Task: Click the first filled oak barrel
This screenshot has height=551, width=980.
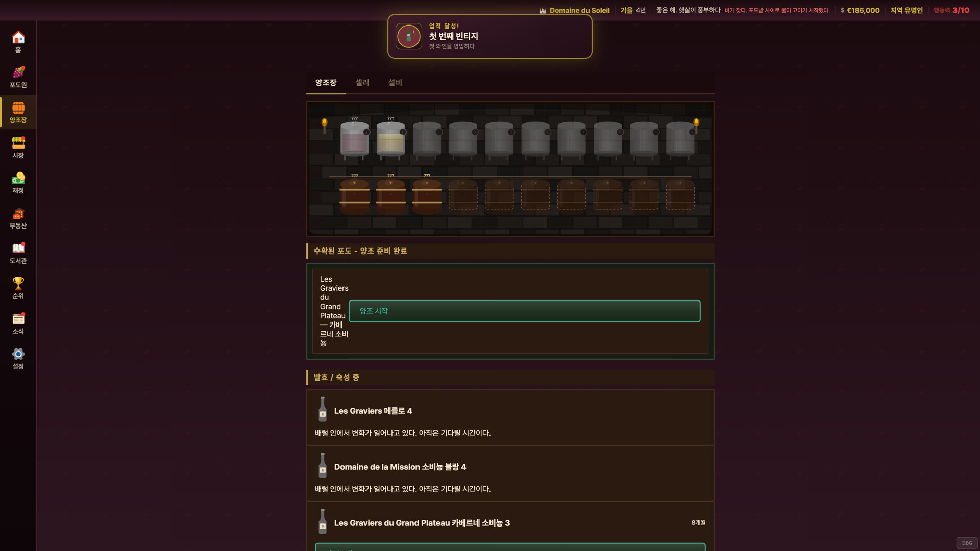Action: (x=354, y=196)
